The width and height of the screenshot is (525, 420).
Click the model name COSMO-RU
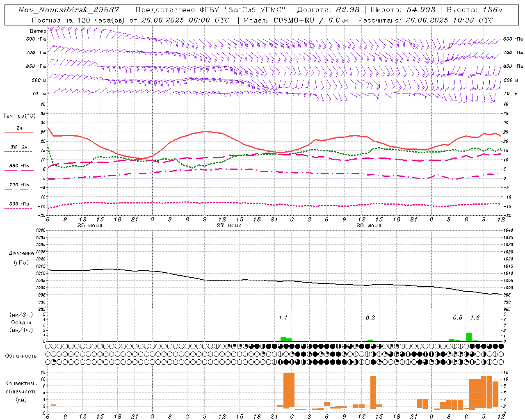tap(294, 20)
